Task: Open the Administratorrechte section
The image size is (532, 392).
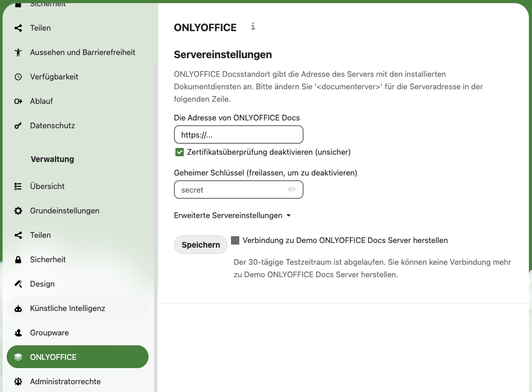Action: pos(77,382)
